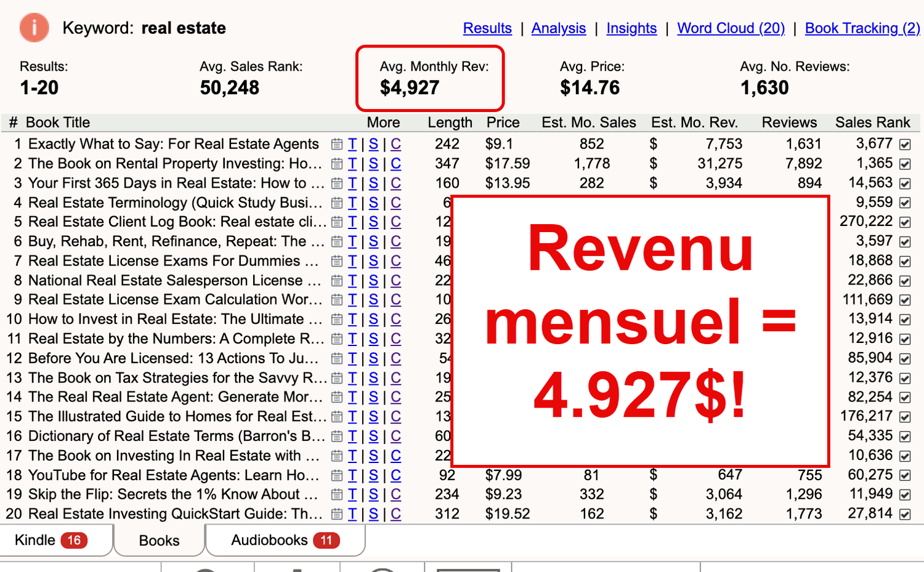
Task: Click calendar icon for Before You Are Licensed
Action: pyautogui.click(x=337, y=358)
